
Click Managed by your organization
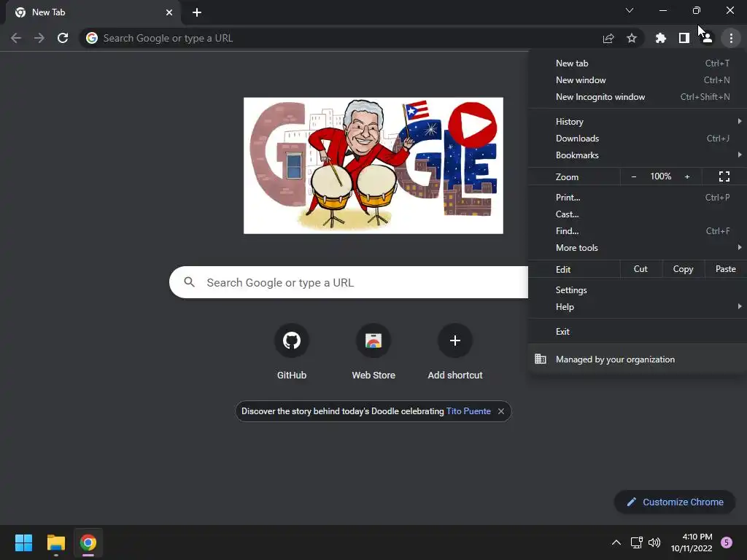[638, 359]
